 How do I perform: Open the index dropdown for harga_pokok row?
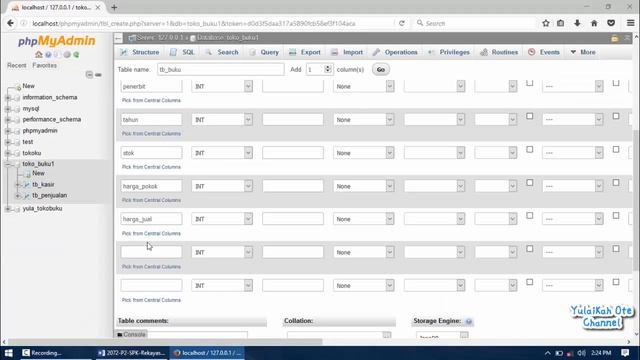coord(572,186)
